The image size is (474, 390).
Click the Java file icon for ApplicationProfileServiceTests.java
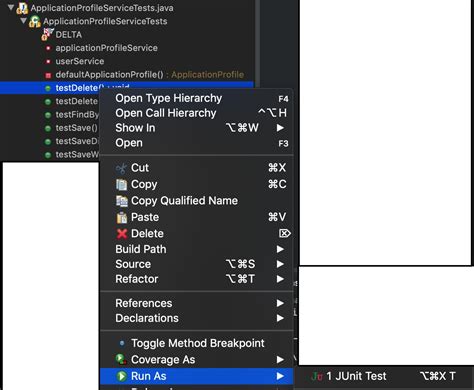[x=22, y=8]
